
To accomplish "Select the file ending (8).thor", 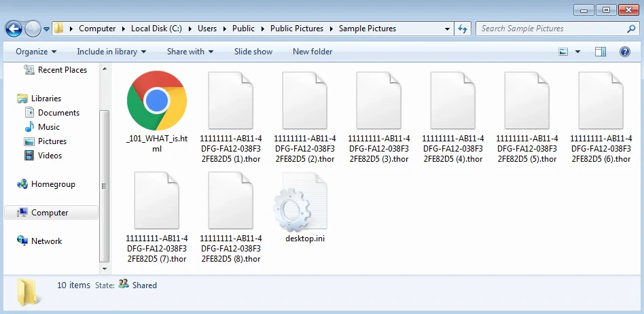I will click(230, 217).
